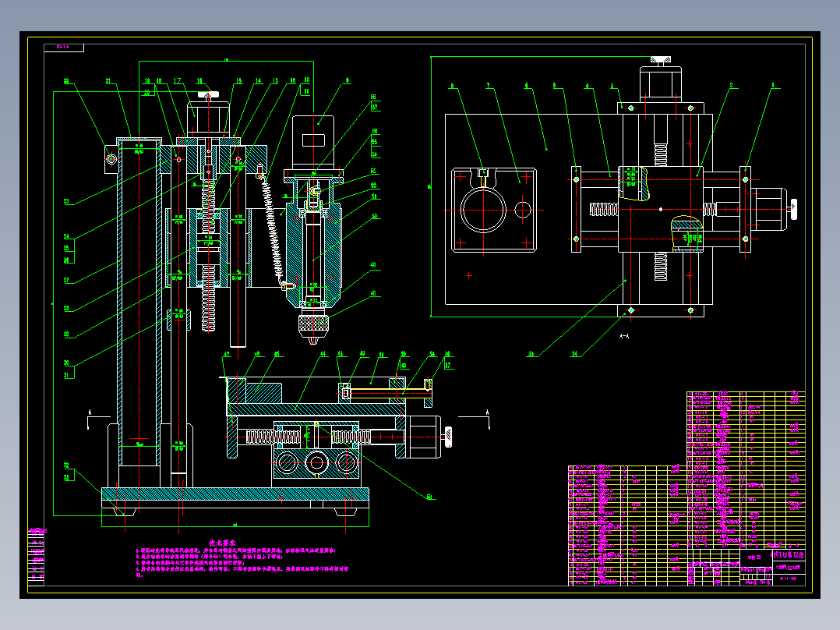The width and height of the screenshot is (840, 630).
Task: Click the 技术要求 heading text
Action: pyautogui.click(x=222, y=543)
